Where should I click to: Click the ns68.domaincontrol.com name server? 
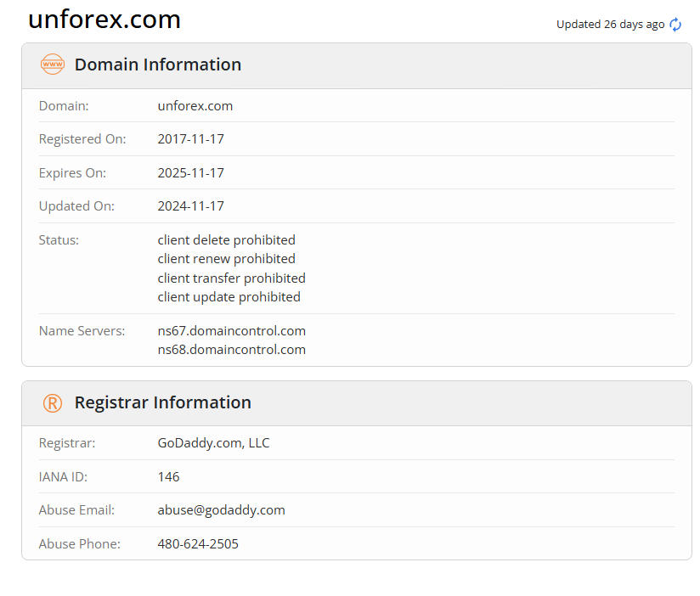coord(232,349)
